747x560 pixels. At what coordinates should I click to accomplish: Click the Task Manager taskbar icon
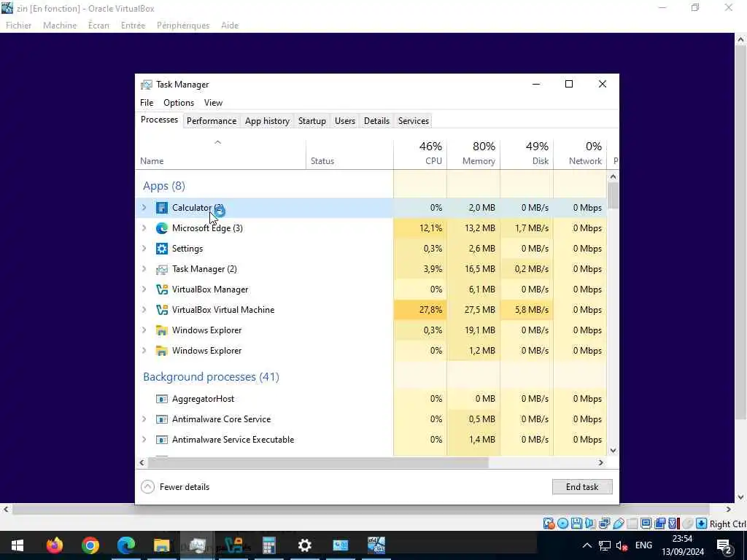pos(197,545)
